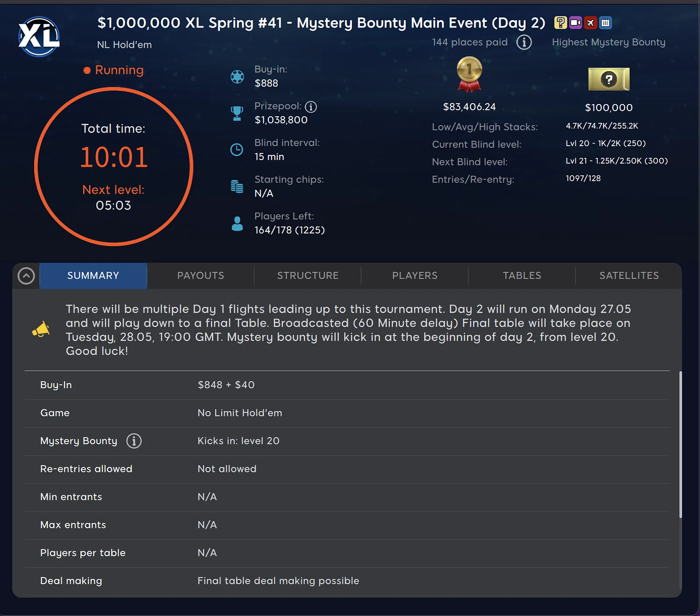Click the Prizepool info icon
The height and width of the screenshot is (616, 700).
coord(311,106)
